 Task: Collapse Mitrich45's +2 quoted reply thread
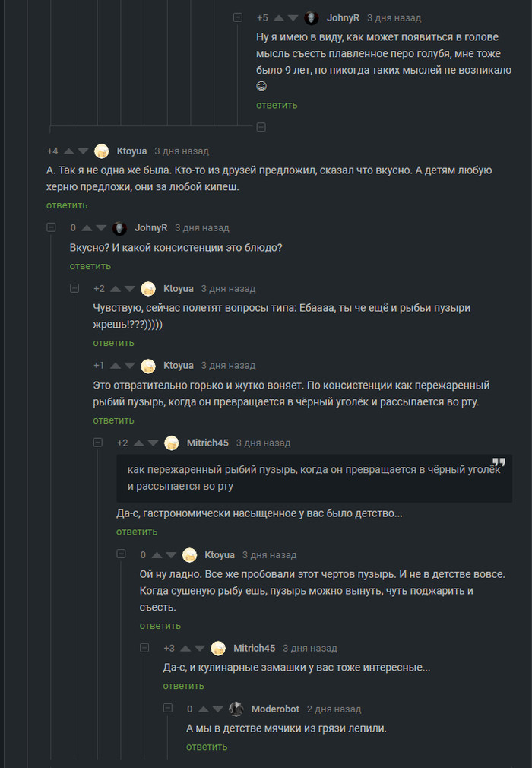(98, 443)
